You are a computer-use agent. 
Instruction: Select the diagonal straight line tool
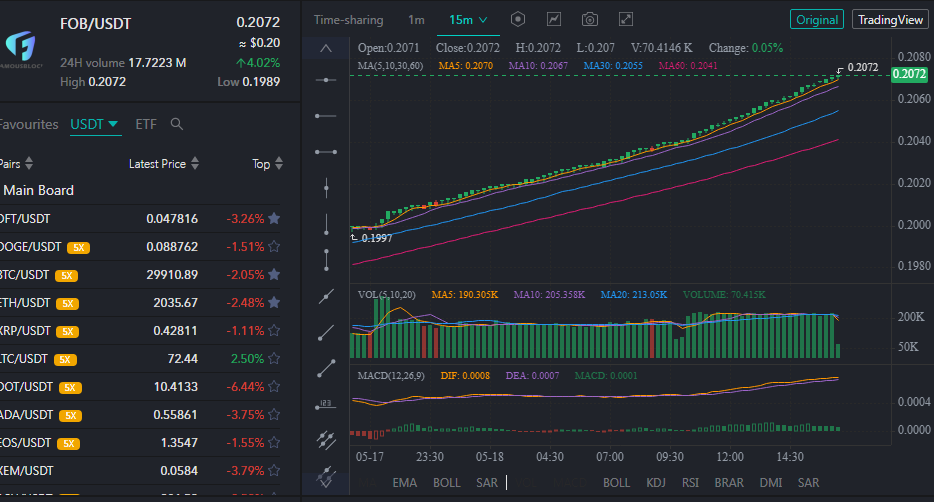click(x=326, y=296)
